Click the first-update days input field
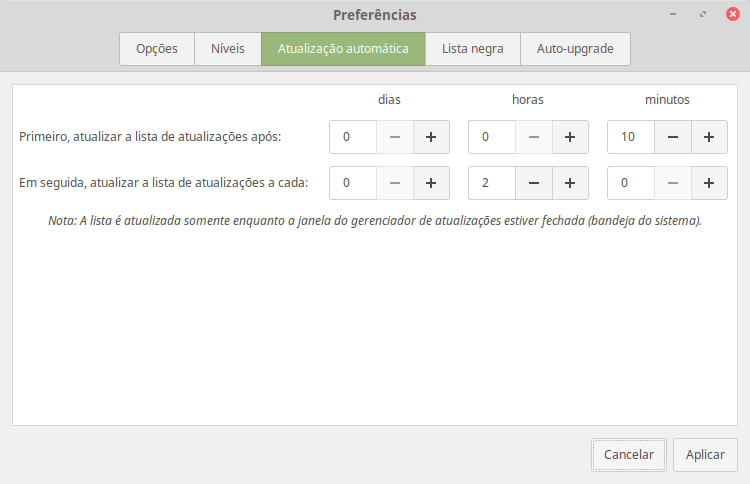 353,137
